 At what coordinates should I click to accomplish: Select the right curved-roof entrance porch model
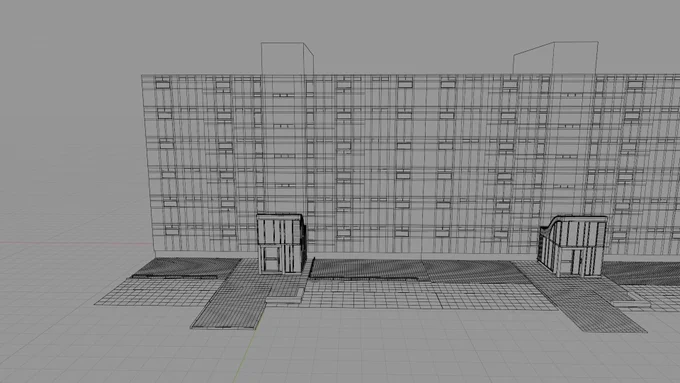coord(572,246)
